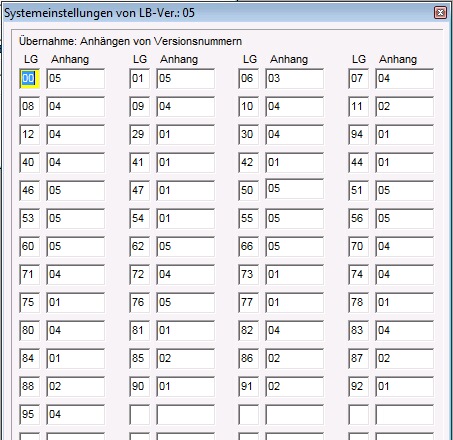Click the LG field showing 91
Viewport: 453px width, 440px height.
248,387
